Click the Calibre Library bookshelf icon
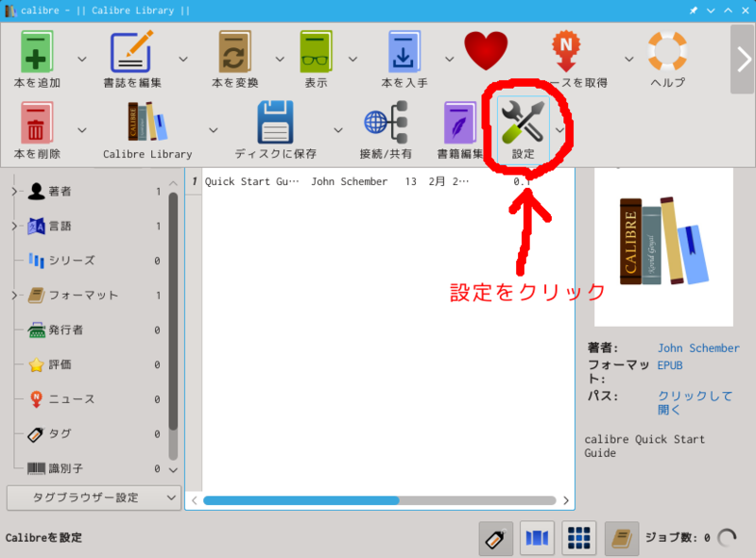Image resolution: width=756 pixels, height=558 pixels. (x=147, y=122)
